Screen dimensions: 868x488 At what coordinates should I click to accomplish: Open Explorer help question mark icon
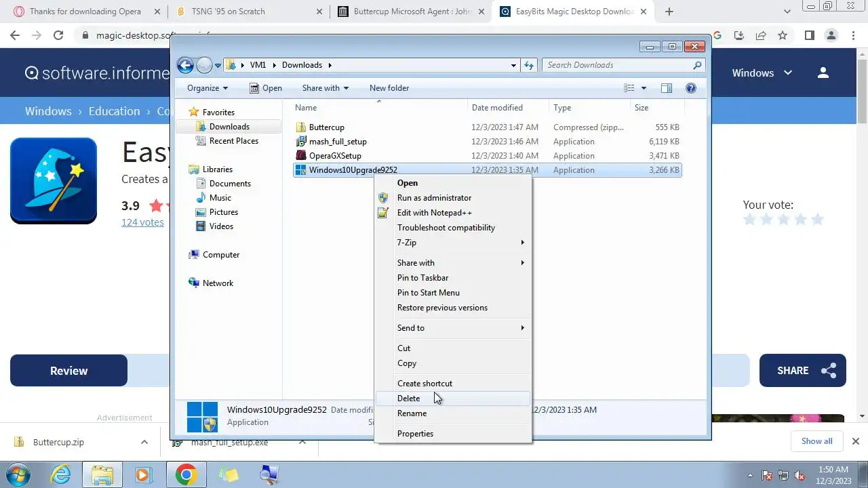tap(691, 88)
